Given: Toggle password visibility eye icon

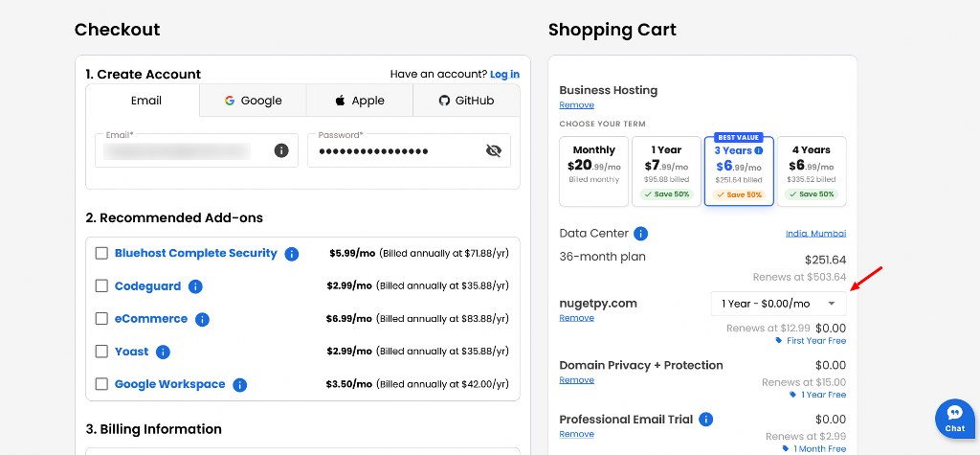Looking at the screenshot, I should tap(494, 150).
